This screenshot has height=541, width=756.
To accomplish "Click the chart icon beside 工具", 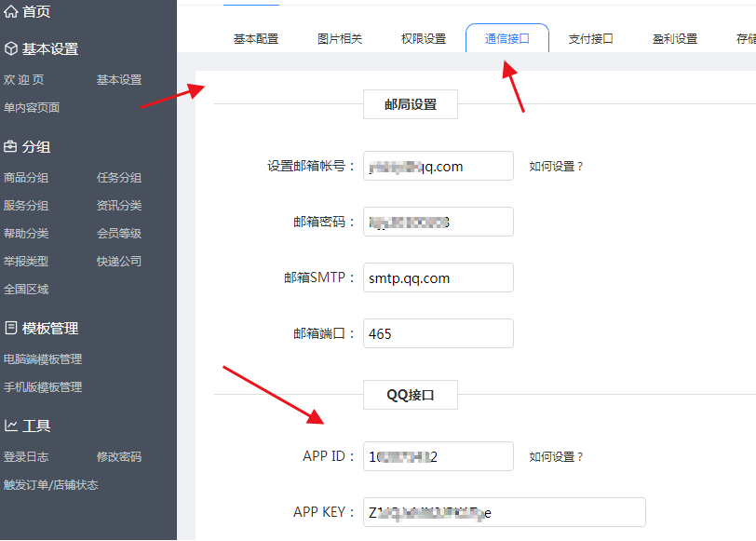I will point(10,426).
